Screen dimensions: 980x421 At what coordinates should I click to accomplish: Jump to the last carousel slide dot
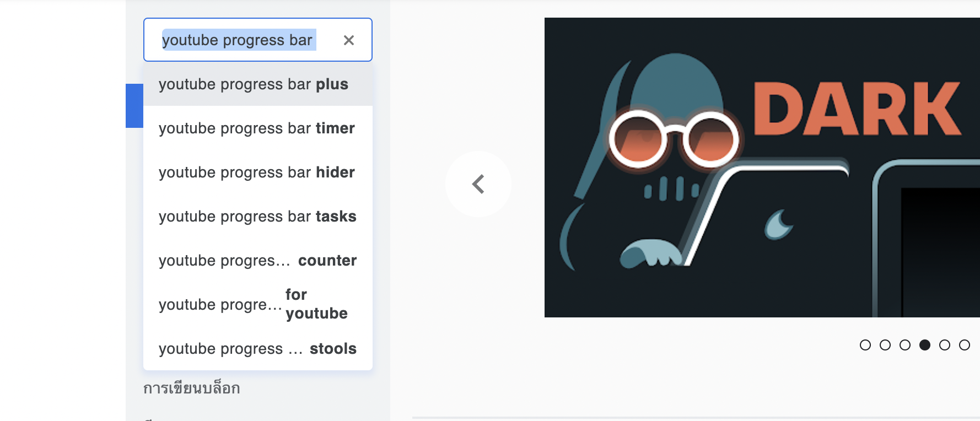(965, 345)
